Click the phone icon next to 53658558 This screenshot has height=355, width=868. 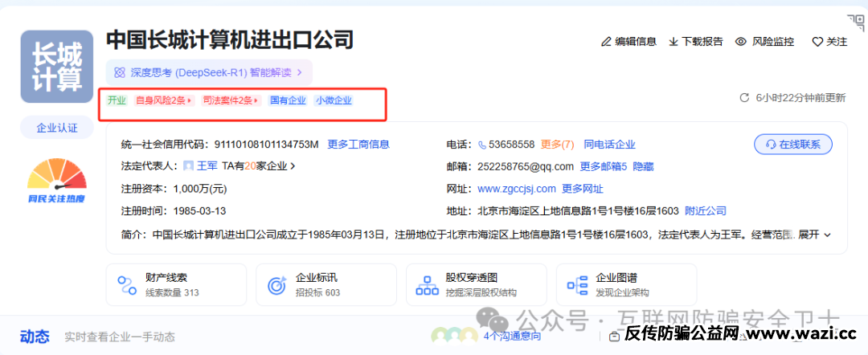coord(482,145)
